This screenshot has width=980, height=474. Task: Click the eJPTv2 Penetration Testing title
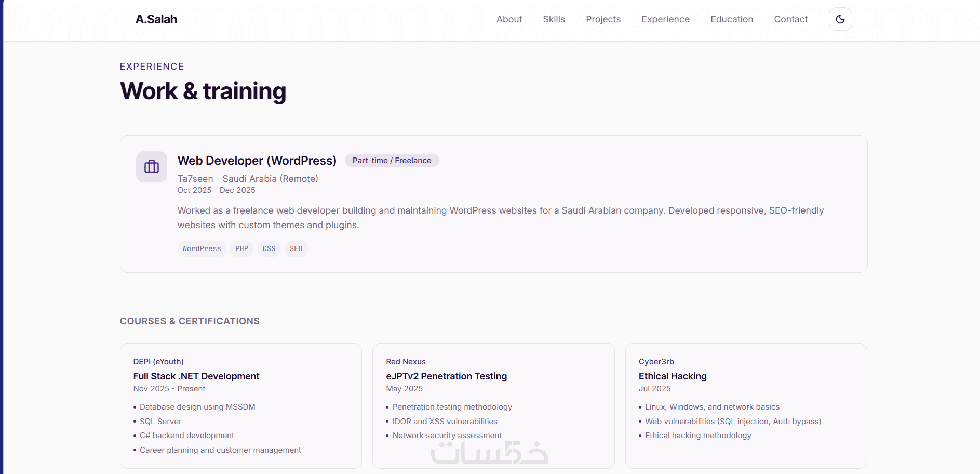(446, 376)
